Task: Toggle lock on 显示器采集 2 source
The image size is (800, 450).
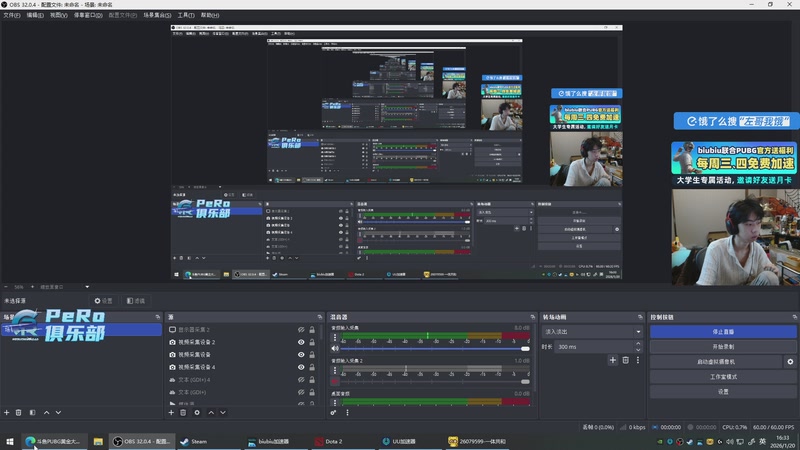Action: click(x=312, y=330)
